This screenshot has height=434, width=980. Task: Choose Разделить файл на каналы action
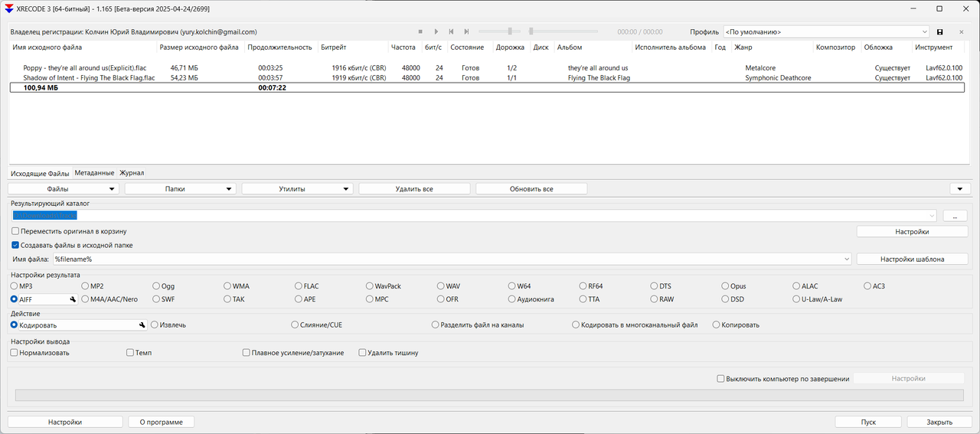436,325
